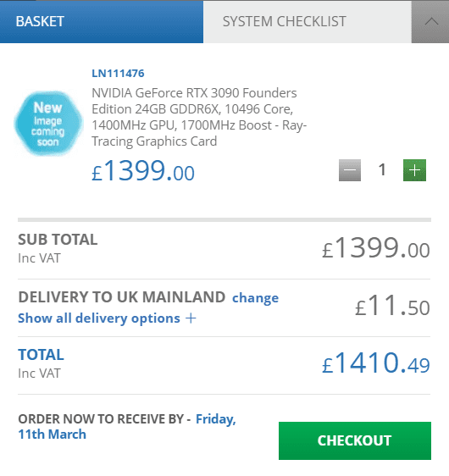Click the blue £1399.00 item price
The height and width of the screenshot is (476, 449).
click(143, 170)
